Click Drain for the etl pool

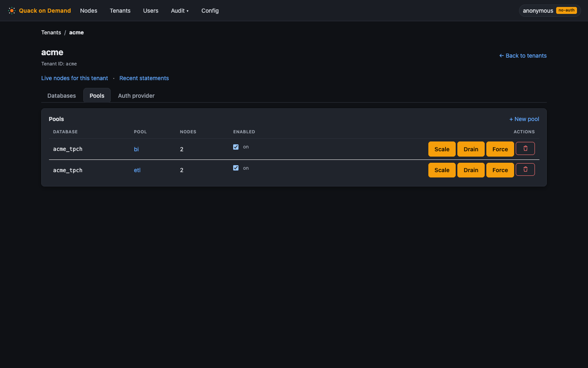point(471,170)
